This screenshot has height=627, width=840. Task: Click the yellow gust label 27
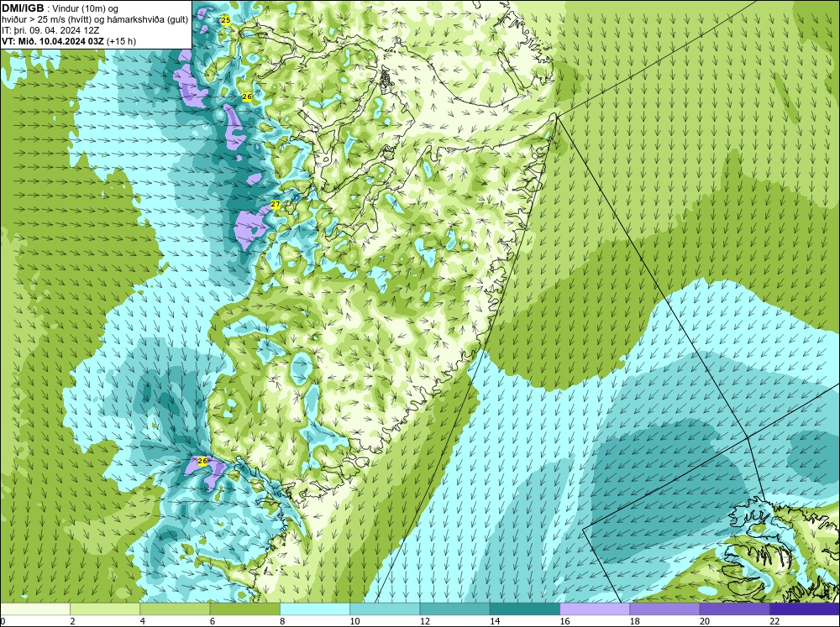click(x=275, y=205)
